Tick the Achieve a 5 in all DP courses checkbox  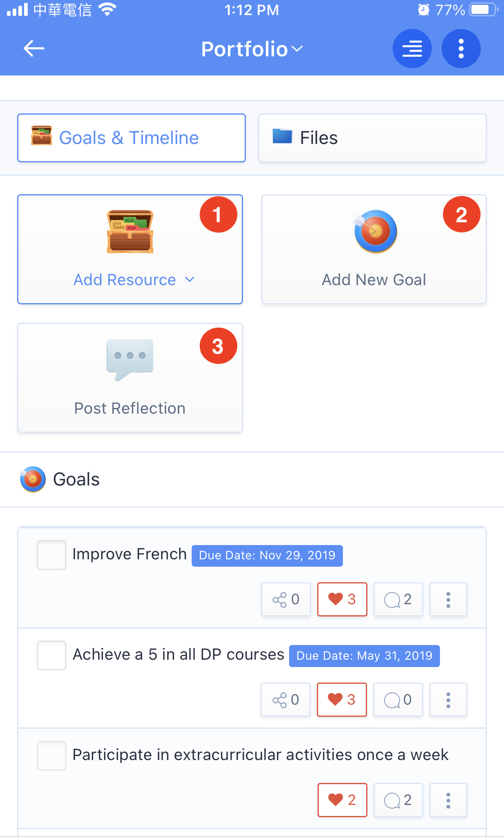coord(51,655)
